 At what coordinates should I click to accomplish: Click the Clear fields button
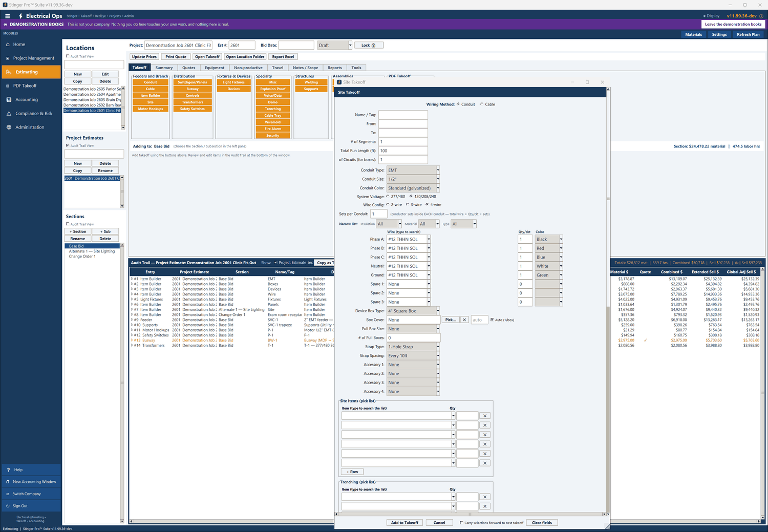pos(542,523)
